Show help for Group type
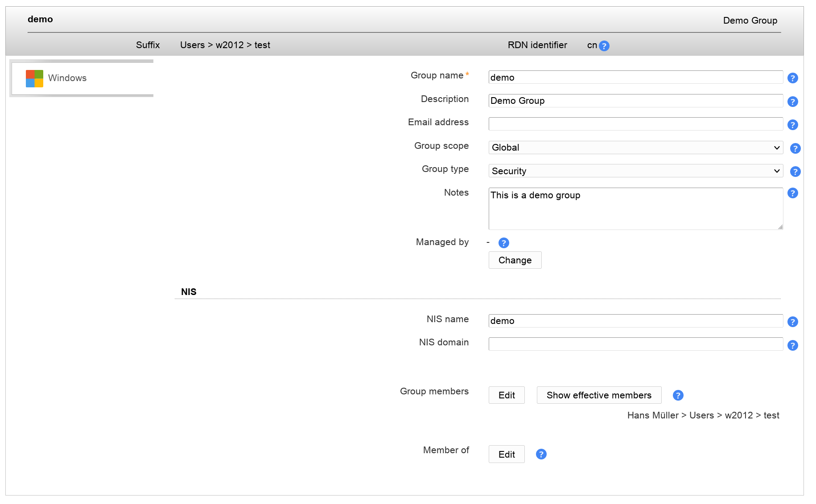This screenshot has width=816, height=504. (x=795, y=172)
